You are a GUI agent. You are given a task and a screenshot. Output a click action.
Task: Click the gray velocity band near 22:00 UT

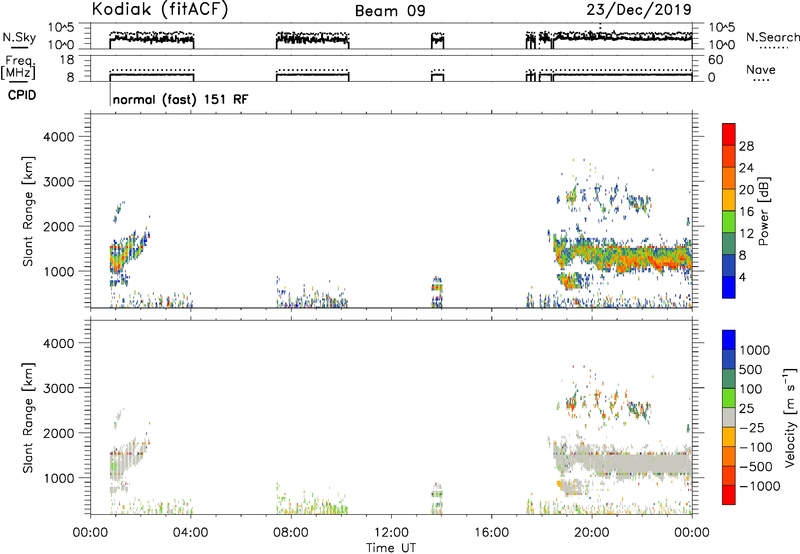[x=642, y=464]
